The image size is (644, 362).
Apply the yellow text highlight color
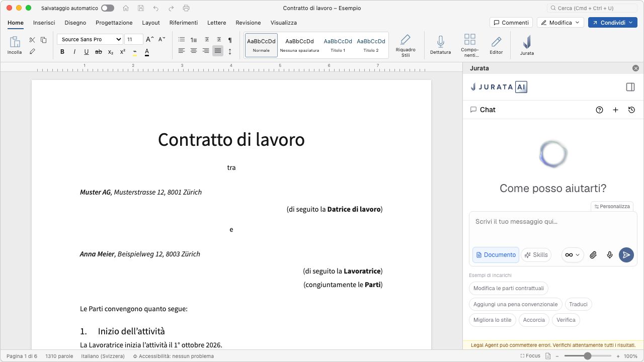click(x=135, y=52)
